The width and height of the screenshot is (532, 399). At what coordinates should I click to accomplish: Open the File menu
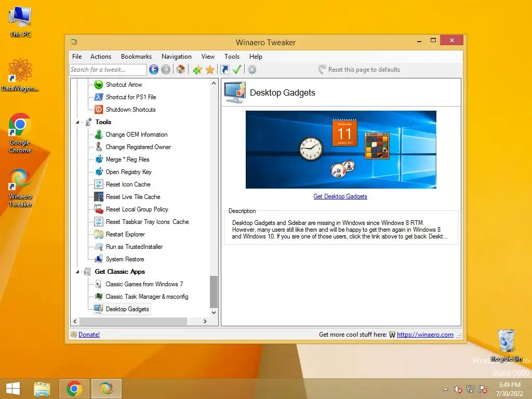point(77,57)
